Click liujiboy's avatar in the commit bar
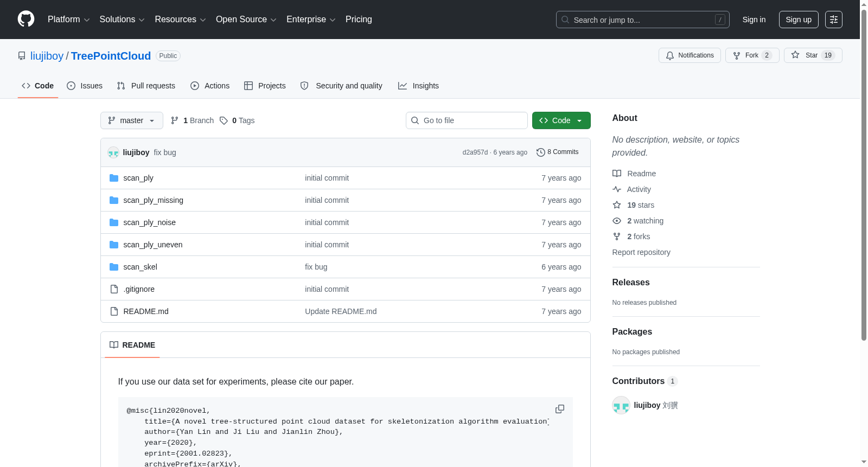The width and height of the screenshot is (868, 467). (x=113, y=152)
